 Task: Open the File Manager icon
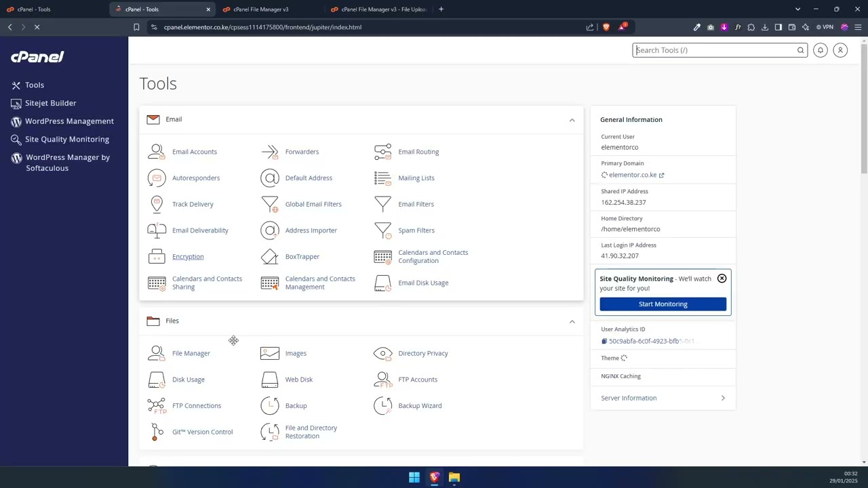coord(157,353)
